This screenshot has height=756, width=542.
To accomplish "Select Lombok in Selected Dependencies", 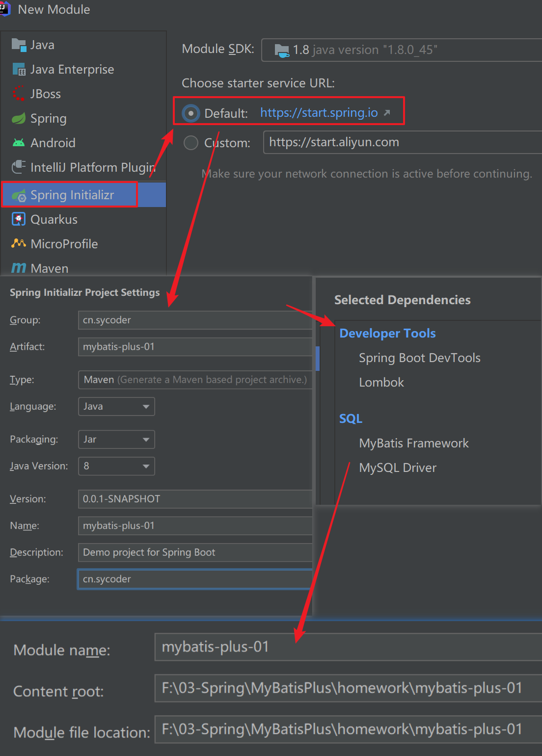I will click(381, 382).
